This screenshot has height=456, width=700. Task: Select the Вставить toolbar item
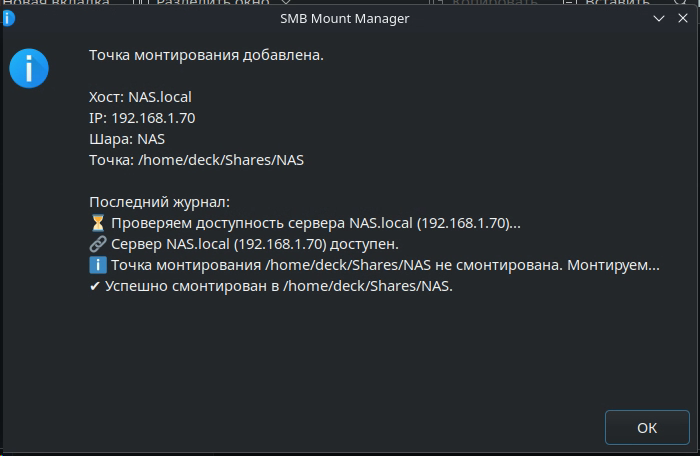point(607,2)
